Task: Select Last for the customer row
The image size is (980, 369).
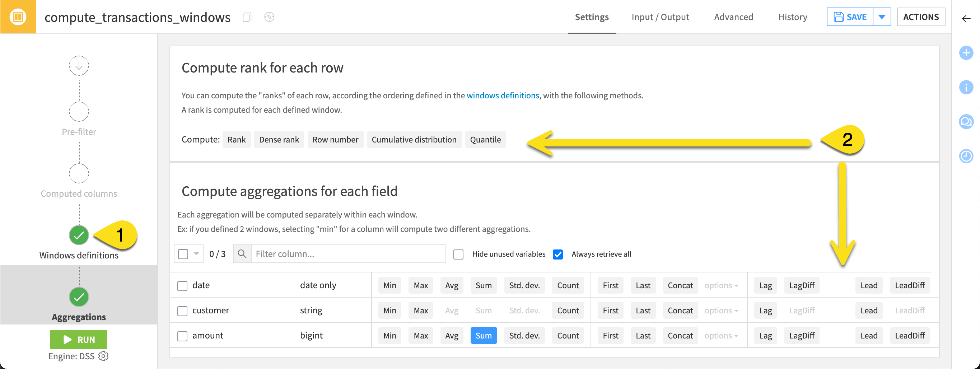Action: coord(643,310)
